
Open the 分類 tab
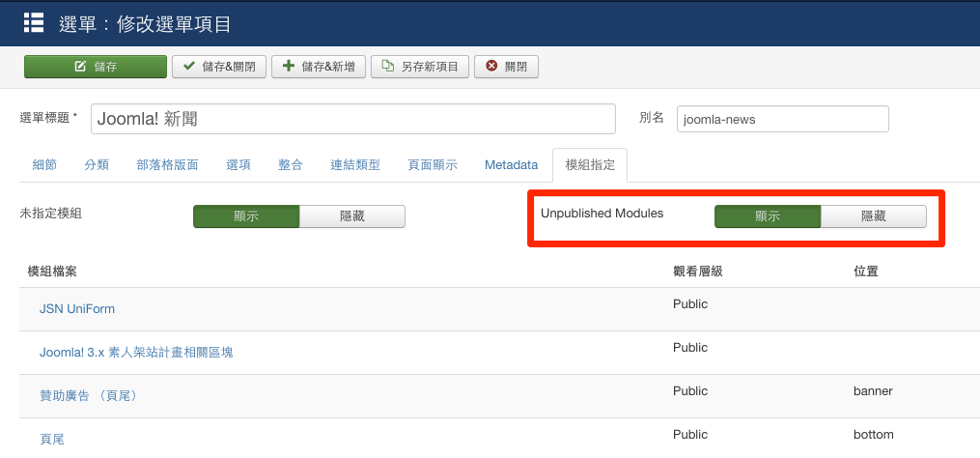tap(97, 165)
